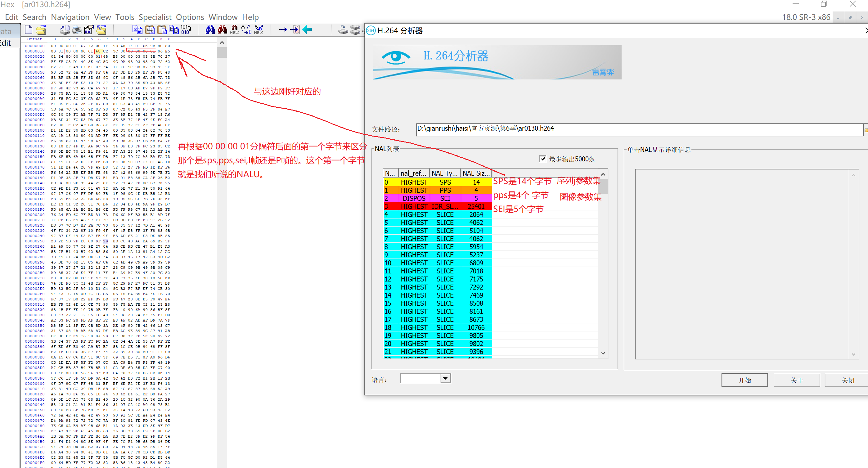The image size is (868, 468).
Task: Open the Navigation menu
Action: (x=70, y=17)
